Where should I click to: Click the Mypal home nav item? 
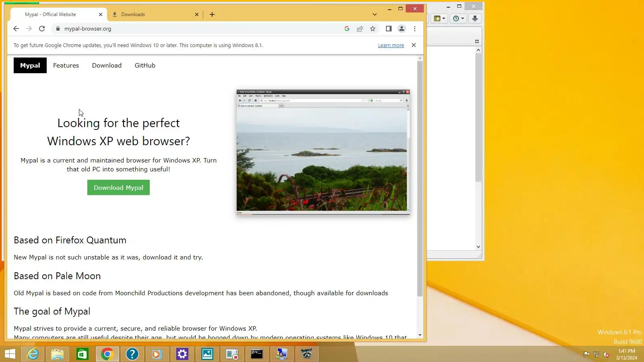coord(30,66)
